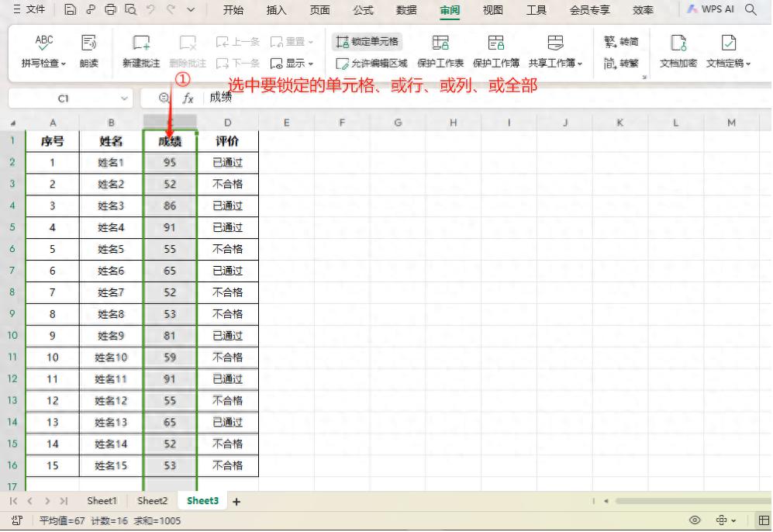773x532 pixels.
Task: Click the search magnifier icon
Action: (751, 9)
